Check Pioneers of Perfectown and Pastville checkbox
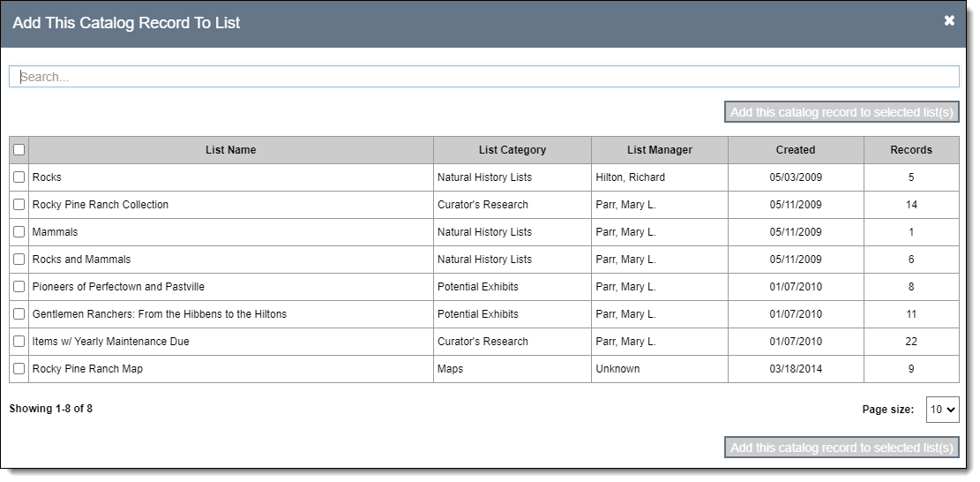This screenshot has width=980, height=482. 19,287
